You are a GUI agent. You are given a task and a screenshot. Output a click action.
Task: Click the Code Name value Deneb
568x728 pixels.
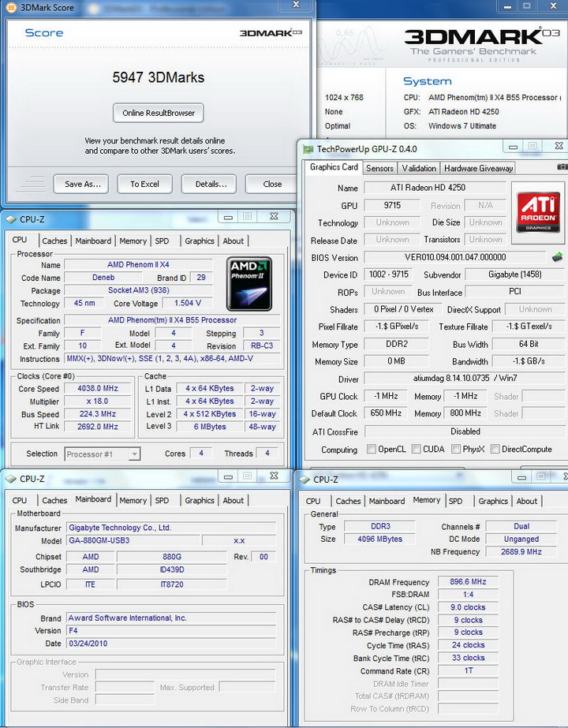[x=103, y=278]
